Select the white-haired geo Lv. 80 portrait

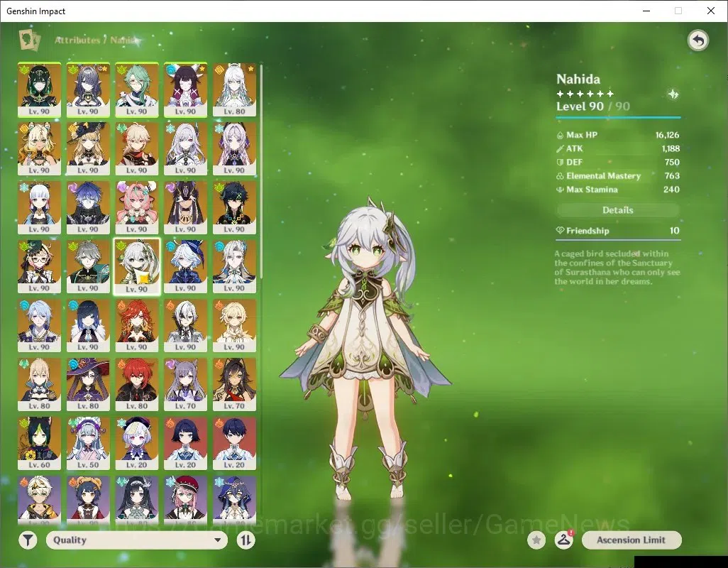(x=234, y=90)
